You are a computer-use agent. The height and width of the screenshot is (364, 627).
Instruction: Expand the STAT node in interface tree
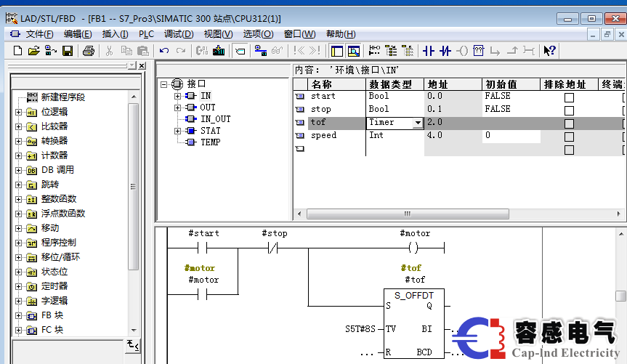(177, 131)
